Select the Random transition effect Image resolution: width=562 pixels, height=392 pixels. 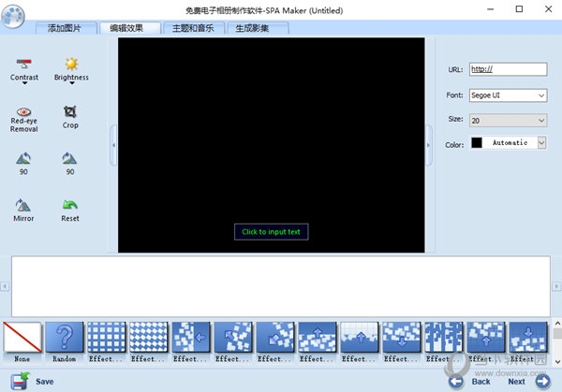[x=65, y=337]
